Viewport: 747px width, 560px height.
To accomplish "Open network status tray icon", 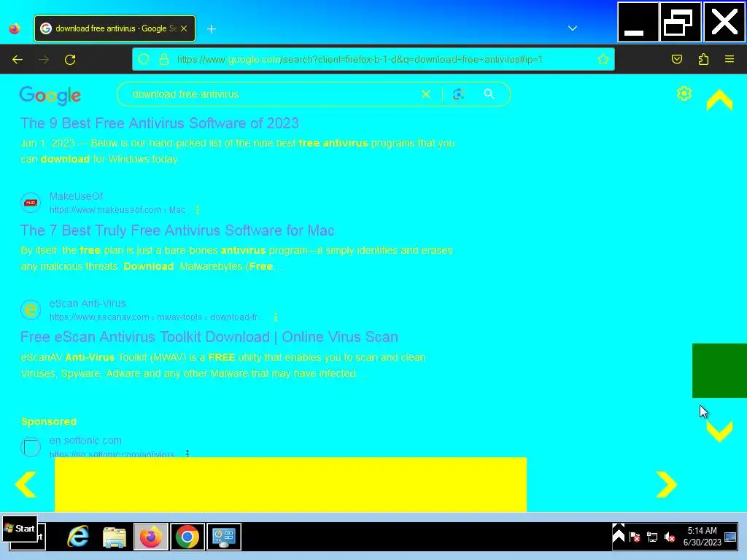I will coord(652,537).
